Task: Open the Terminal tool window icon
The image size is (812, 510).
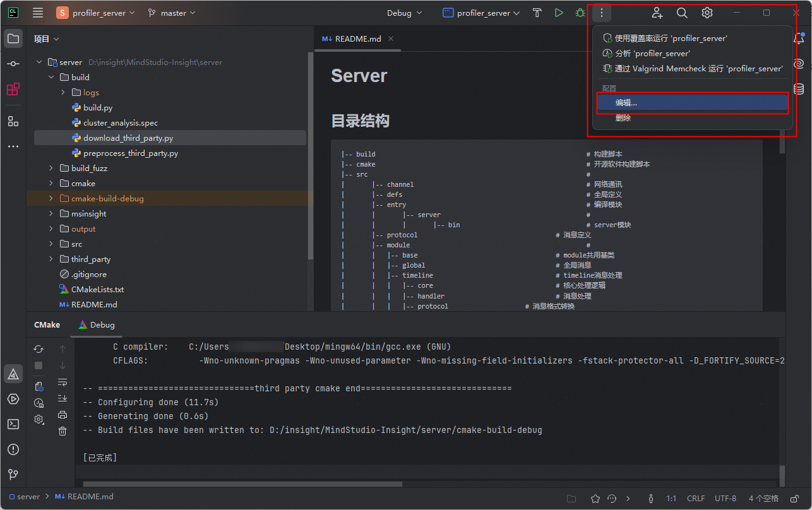Action: pyautogui.click(x=13, y=424)
